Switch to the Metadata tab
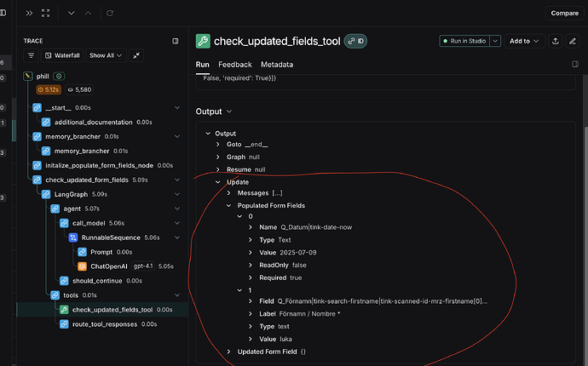This screenshot has height=366, width=588. click(x=277, y=65)
